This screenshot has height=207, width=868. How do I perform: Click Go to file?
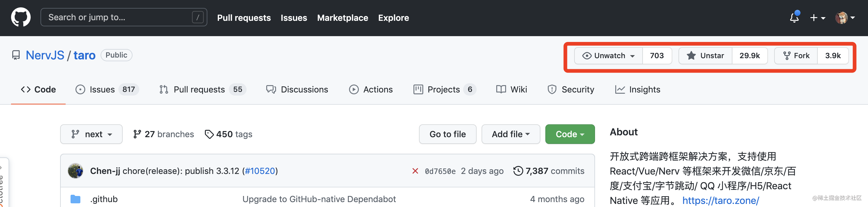click(447, 134)
